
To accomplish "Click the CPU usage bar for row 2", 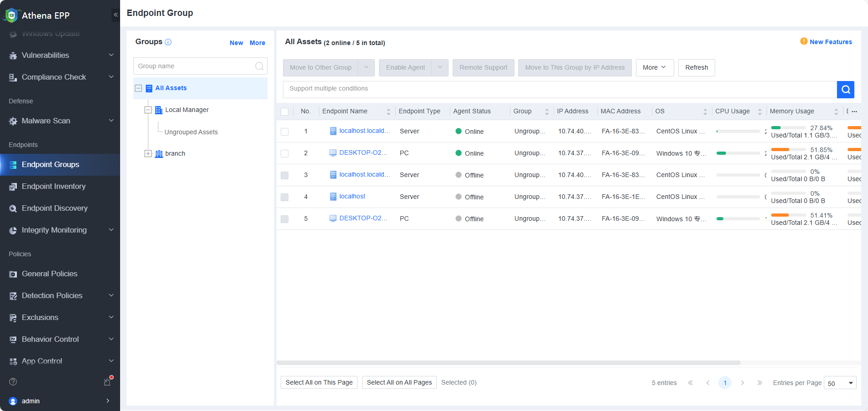I will tap(738, 153).
